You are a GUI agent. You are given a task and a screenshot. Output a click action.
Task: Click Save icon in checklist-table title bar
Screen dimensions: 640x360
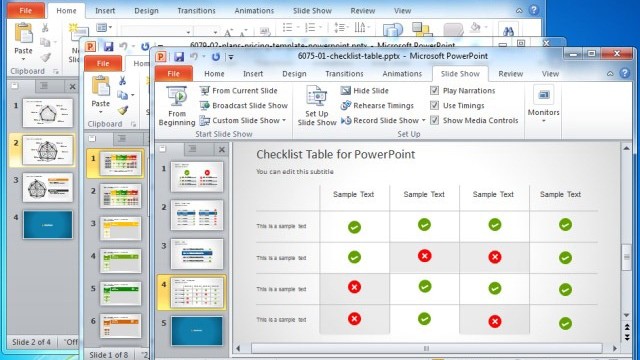(x=179, y=57)
